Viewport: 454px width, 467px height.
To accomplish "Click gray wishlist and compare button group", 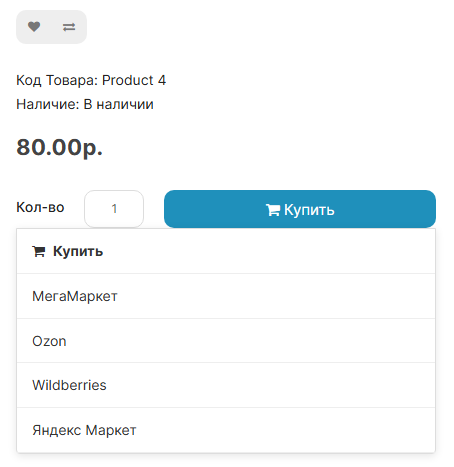I will point(51,27).
